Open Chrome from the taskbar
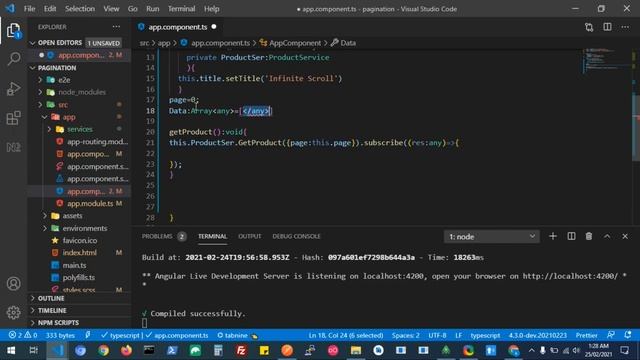This screenshot has width=640, height=360. click(x=103, y=350)
